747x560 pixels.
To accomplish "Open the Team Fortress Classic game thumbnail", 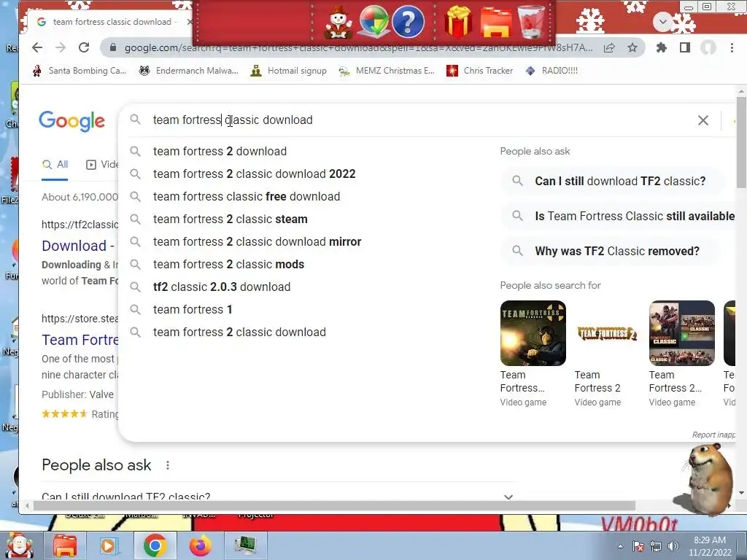I will click(533, 333).
